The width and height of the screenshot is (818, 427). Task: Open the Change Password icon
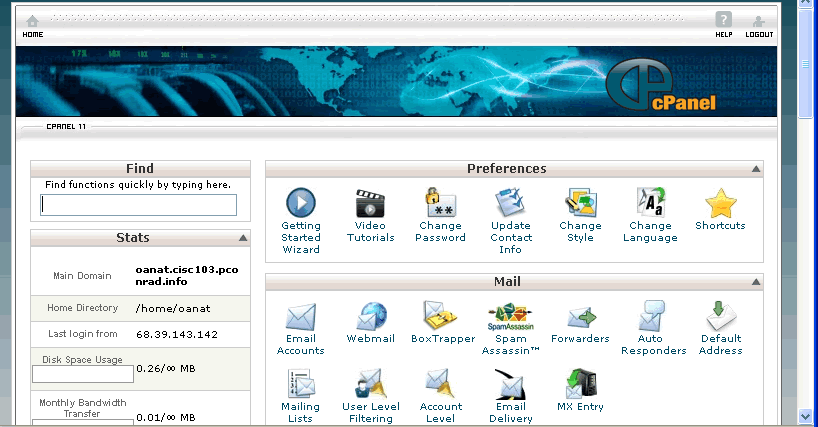pyautogui.click(x=440, y=202)
